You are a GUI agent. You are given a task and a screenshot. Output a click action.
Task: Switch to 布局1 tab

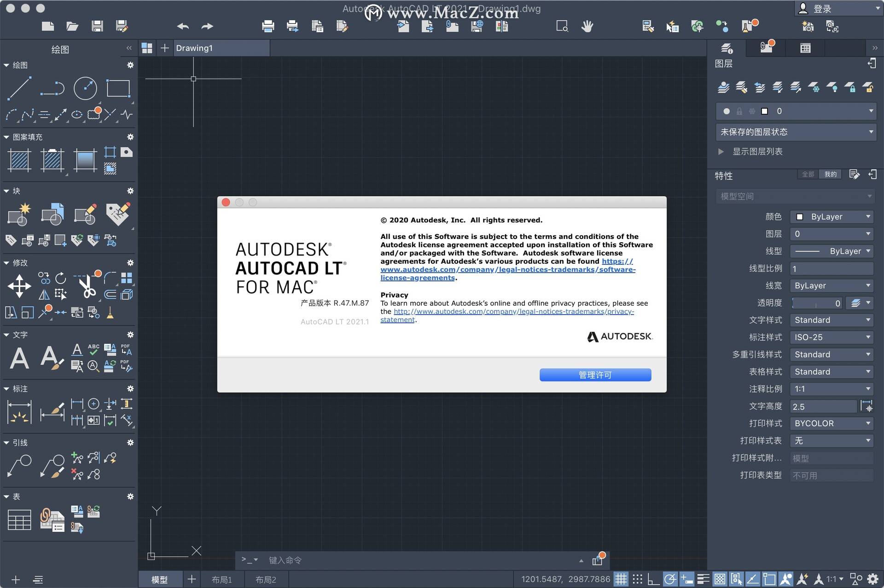click(x=222, y=579)
